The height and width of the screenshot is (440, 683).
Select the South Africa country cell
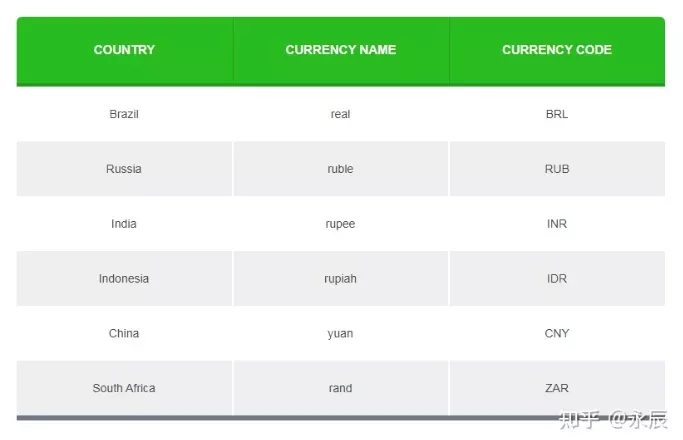124,388
